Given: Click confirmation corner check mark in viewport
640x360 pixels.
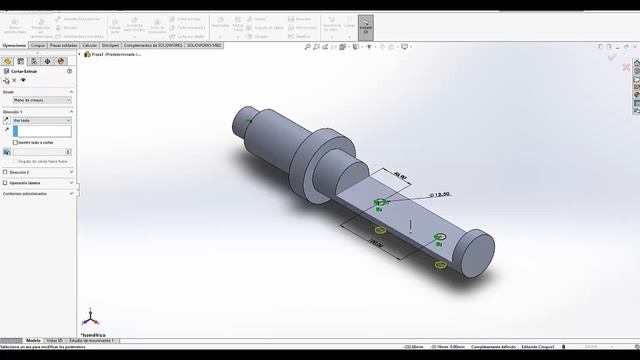Looking at the screenshot, I should pyautogui.click(x=611, y=58).
